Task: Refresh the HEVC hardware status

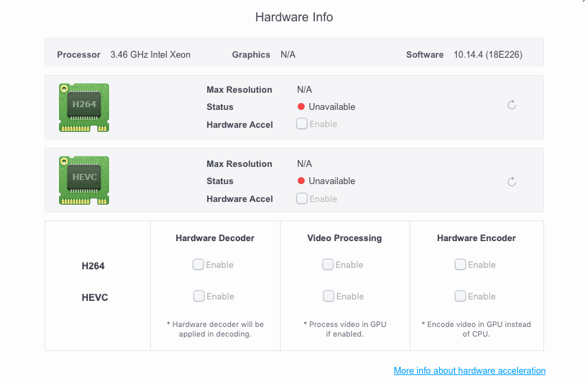Action: click(512, 182)
